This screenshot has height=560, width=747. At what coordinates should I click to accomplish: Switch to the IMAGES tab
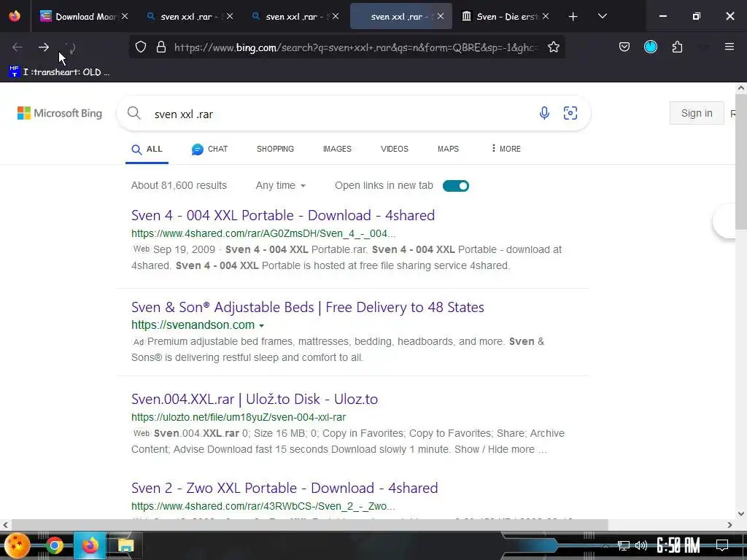click(x=337, y=149)
